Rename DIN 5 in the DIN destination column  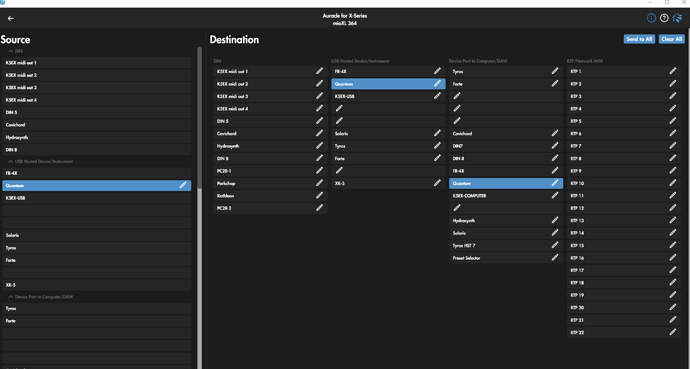point(319,121)
